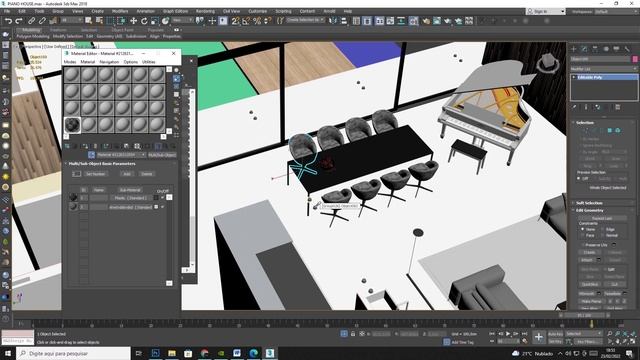Expand the Soft Selection rollout

pos(604,203)
